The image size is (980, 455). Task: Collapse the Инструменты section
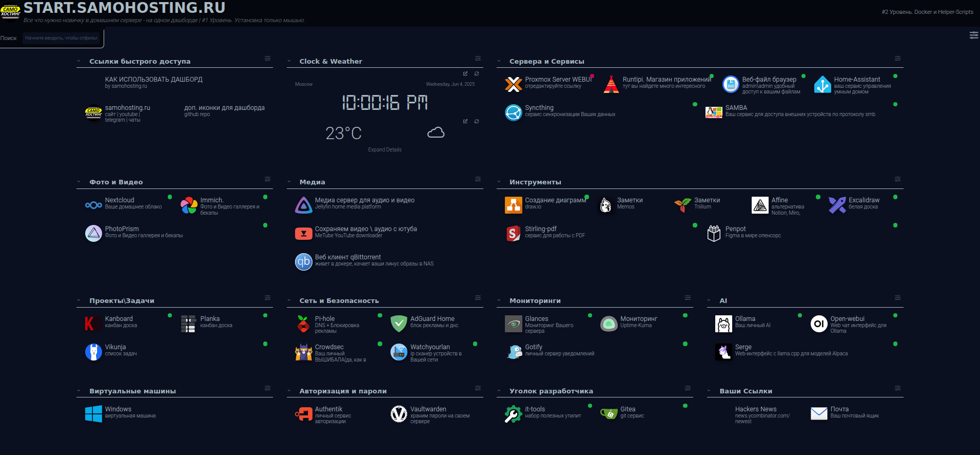coord(499,182)
